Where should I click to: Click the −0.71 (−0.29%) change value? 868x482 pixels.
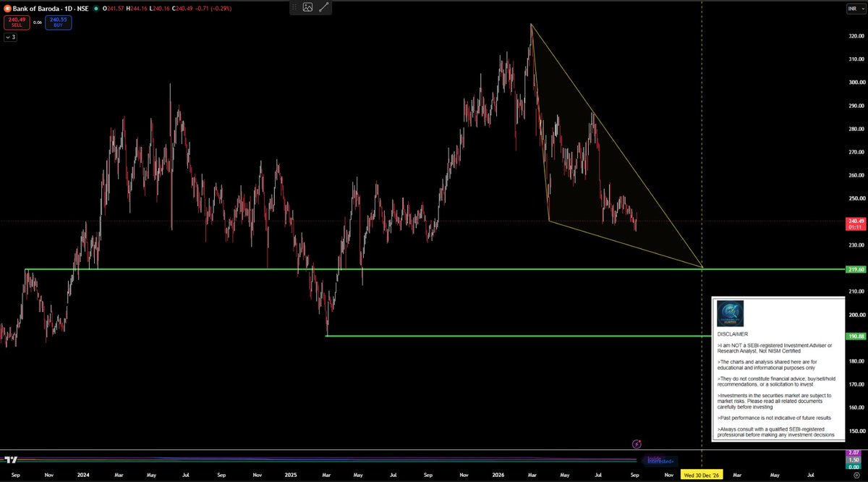213,8
